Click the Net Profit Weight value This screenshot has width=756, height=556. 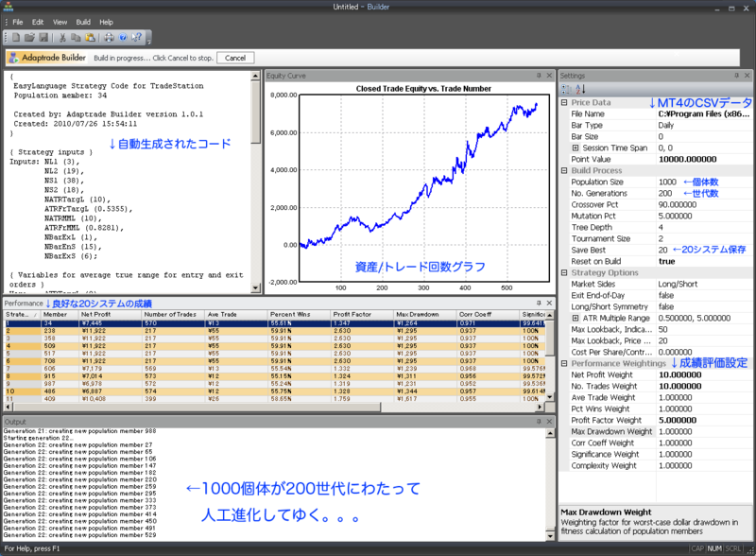pos(679,375)
